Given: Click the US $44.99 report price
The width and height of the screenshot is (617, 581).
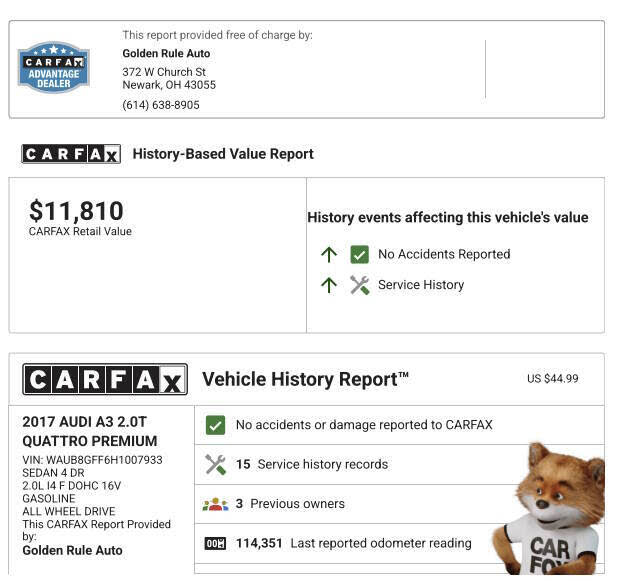Looking at the screenshot, I should pos(552,379).
